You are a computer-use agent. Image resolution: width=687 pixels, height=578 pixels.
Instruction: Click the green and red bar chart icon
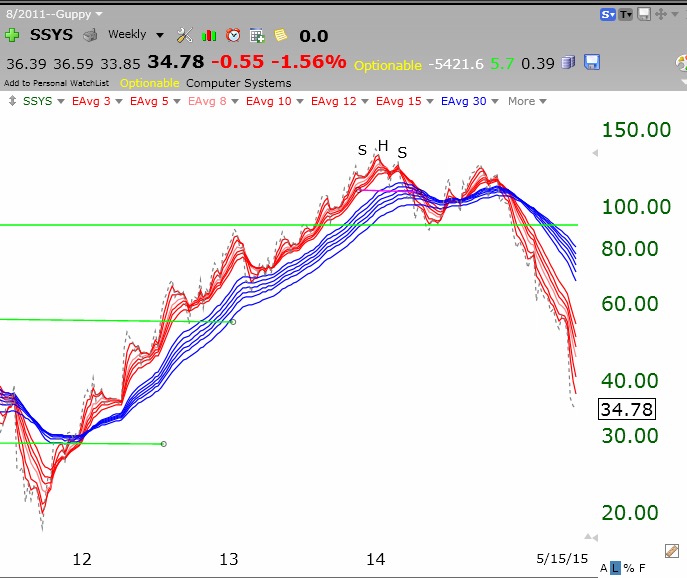209,35
